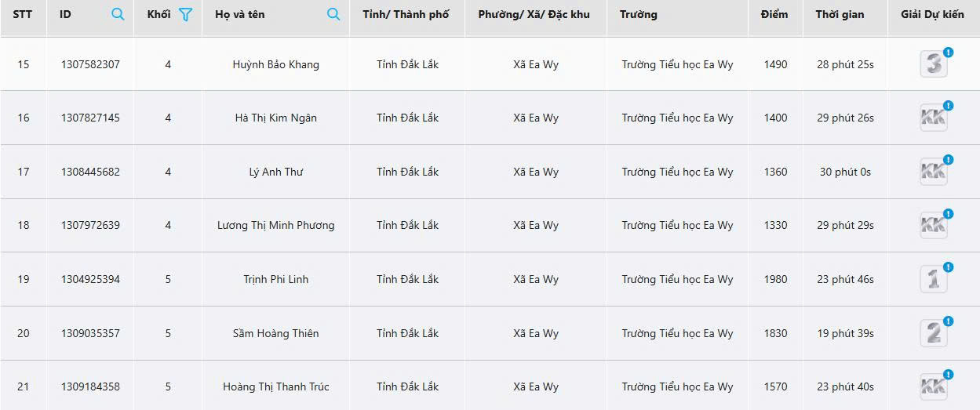Click the Trường column header
Viewport: 980px width, 410px height.
[x=638, y=14]
